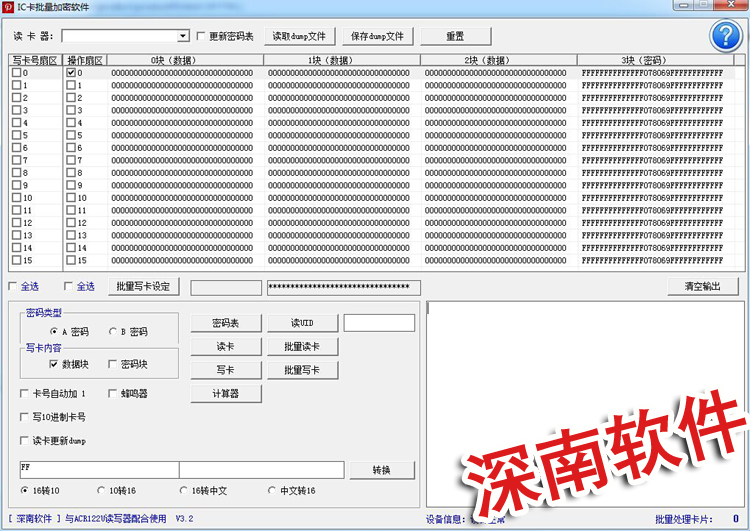Click the empty conversion output field
The height and width of the screenshot is (531, 750).
(262, 470)
